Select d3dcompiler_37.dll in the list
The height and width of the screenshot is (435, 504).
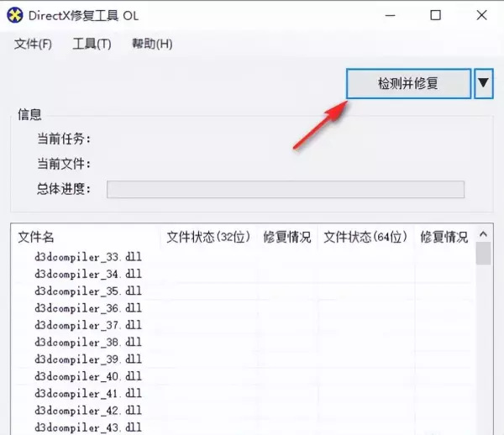pyautogui.click(x=88, y=325)
